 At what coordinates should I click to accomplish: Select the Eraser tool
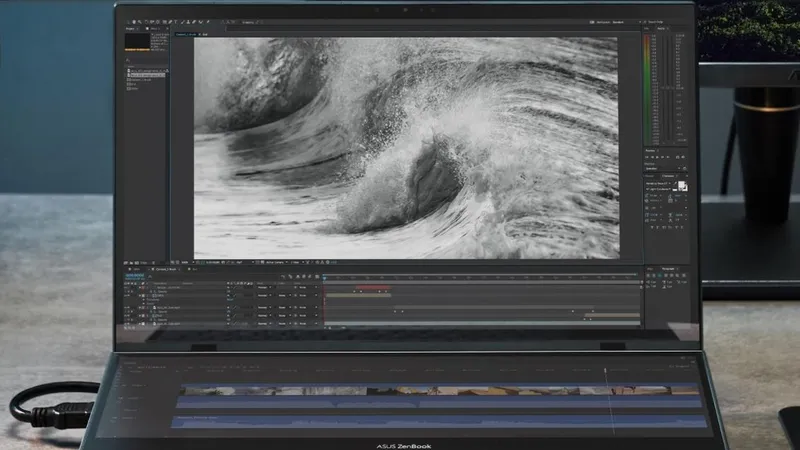click(194, 22)
